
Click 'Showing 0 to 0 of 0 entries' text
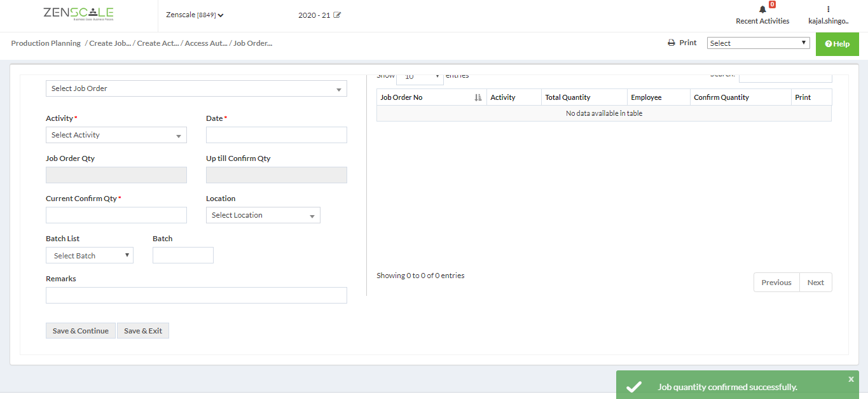coord(420,276)
